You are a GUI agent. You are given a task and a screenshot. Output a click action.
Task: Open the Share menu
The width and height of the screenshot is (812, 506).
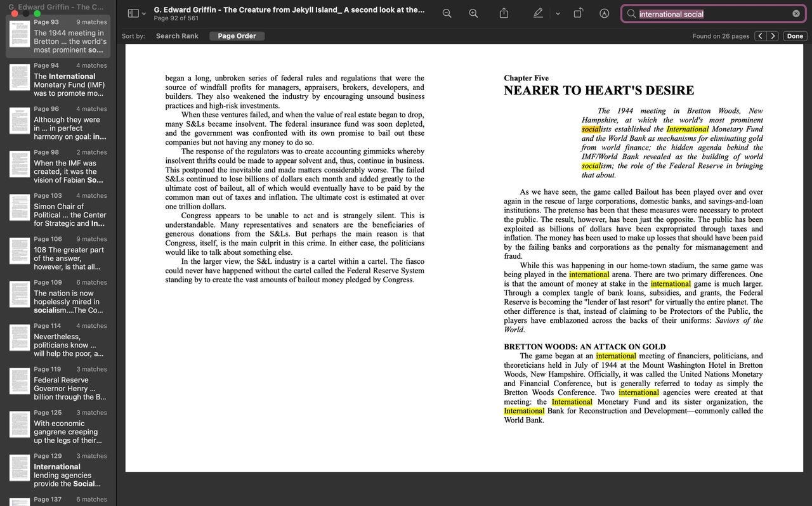click(504, 13)
